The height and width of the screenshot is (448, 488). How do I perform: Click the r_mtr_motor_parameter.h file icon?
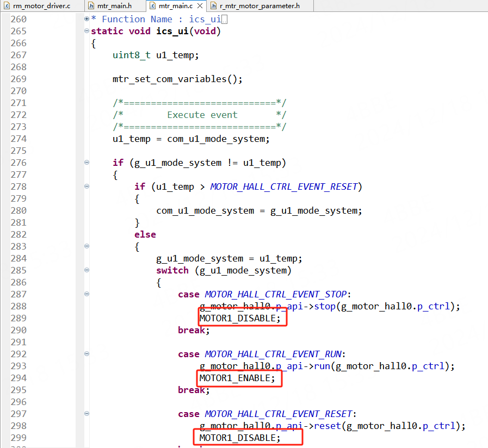tap(213, 6)
